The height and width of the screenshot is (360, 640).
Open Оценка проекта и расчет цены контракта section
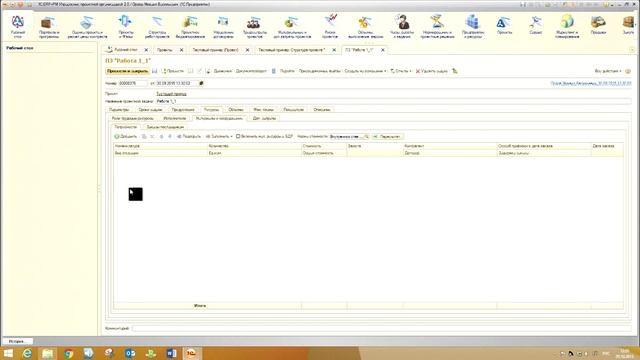(x=87, y=27)
